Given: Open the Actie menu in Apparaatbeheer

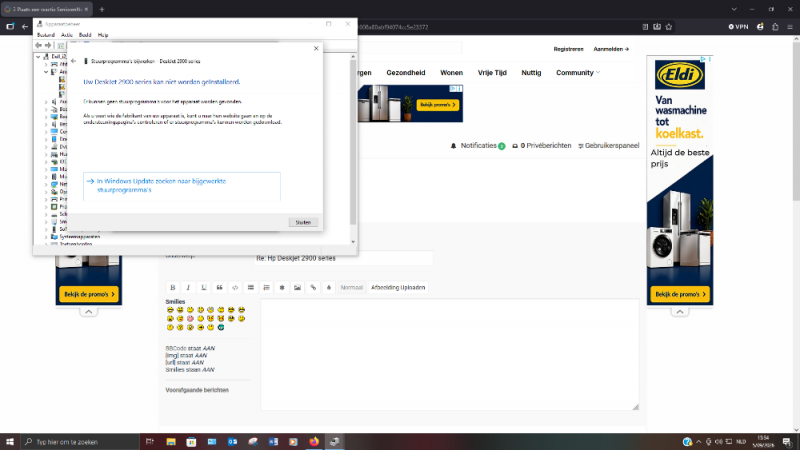Looking at the screenshot, I should click(67, 35).
